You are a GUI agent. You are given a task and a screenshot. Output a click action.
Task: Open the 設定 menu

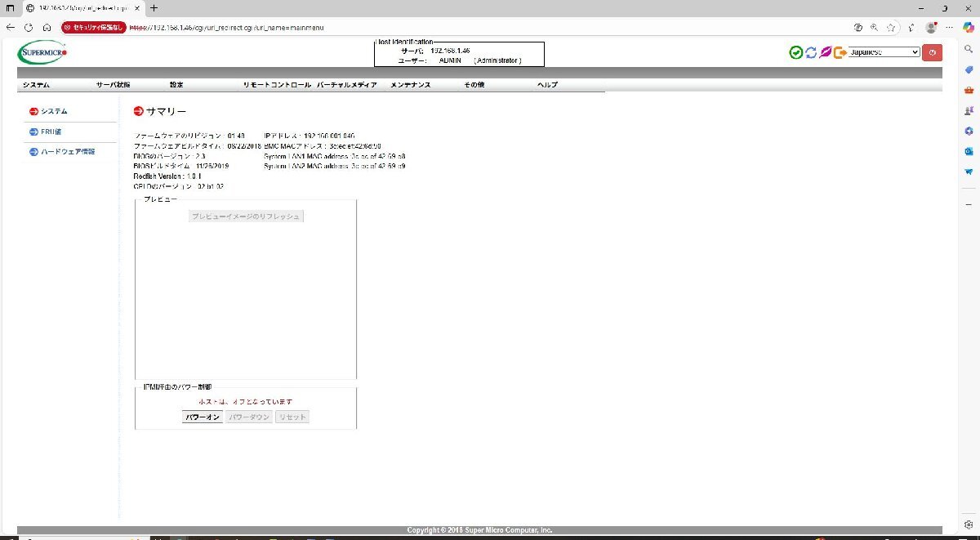click(176, 85)
